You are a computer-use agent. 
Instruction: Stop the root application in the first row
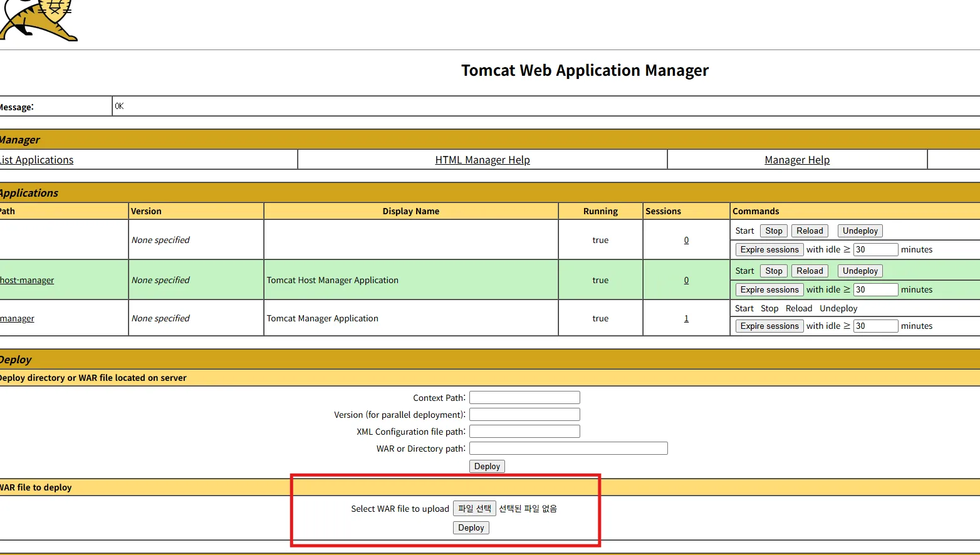click(774, 231)
